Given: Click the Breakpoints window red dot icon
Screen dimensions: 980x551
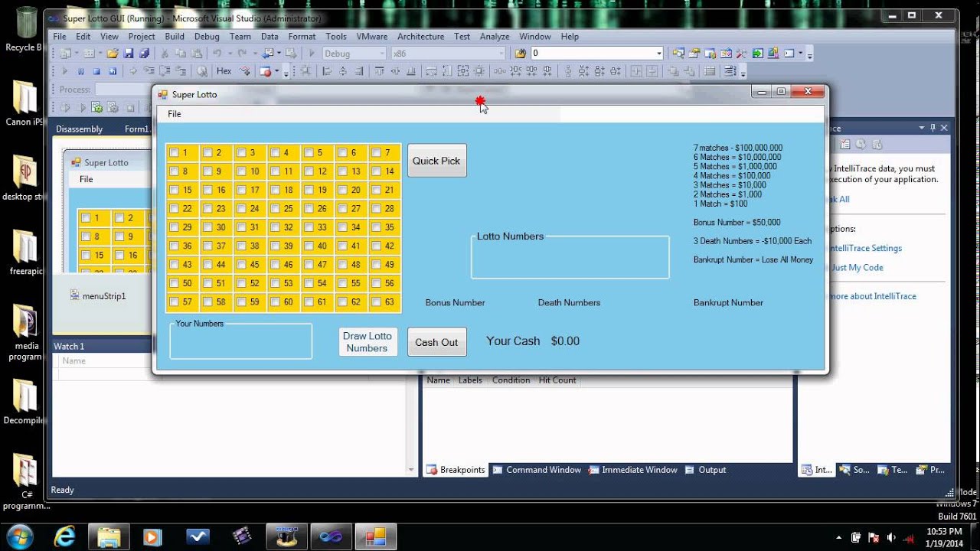Looking at the screenshot, I should 265,71.
